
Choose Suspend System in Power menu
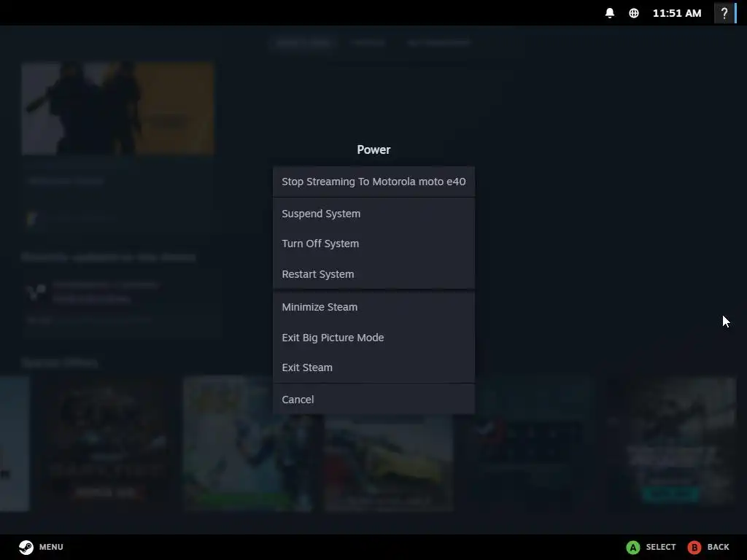[373, 214]
